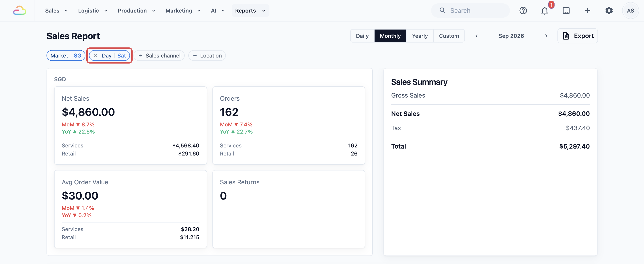Viewport: 644px width, 264px height.
Task: Open the tablet/inbox icon in header
Action: pyautogui.click(x=566, y=11)
